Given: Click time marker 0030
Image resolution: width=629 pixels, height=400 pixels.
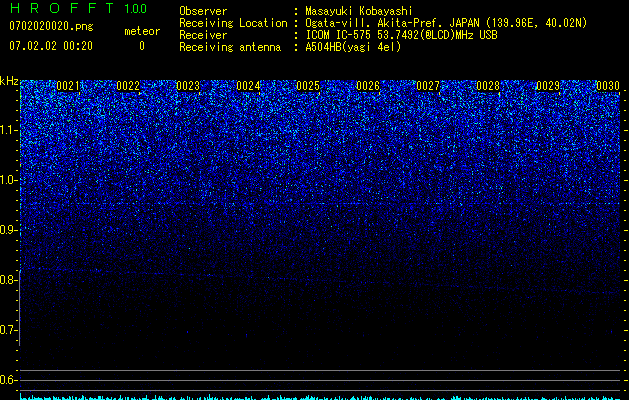Looking at the screenshot, I should (608, 86).
